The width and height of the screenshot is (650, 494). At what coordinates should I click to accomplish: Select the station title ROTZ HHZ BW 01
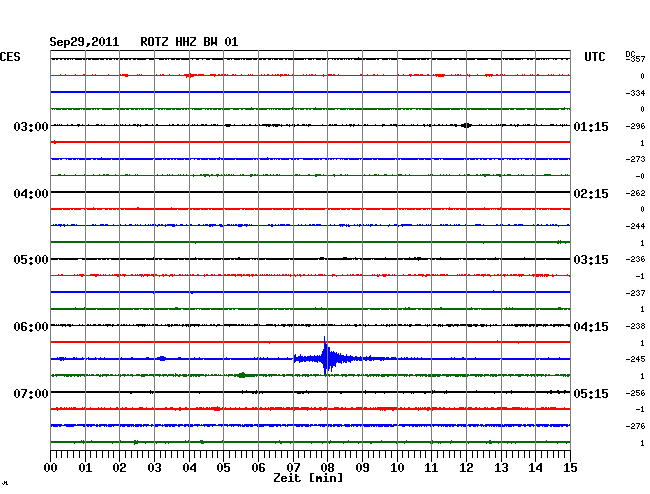pos(189,42)
